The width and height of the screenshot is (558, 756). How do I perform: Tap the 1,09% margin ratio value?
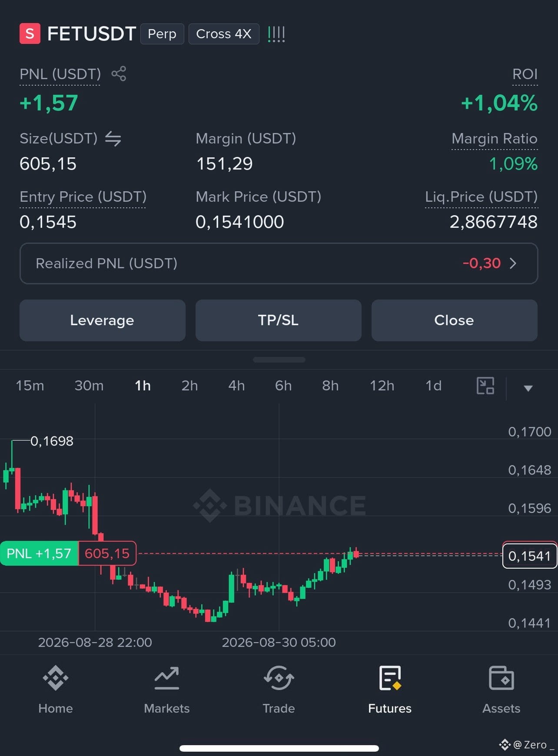[x=513, y=164]
